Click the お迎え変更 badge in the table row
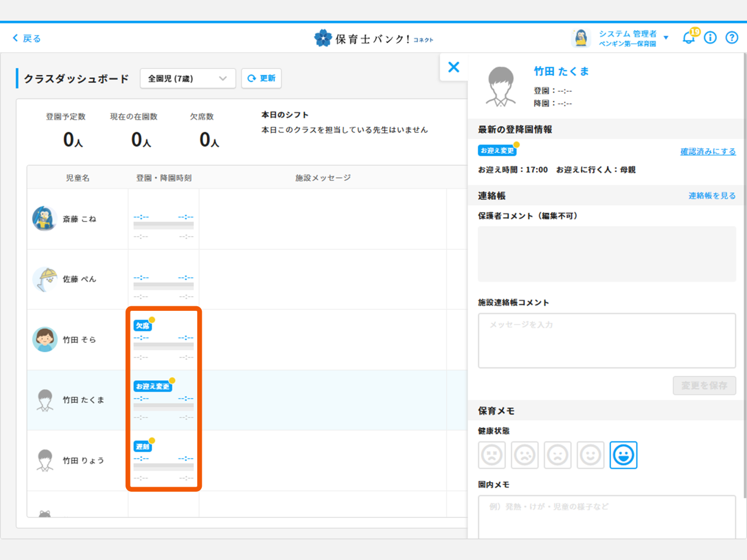 coord(152,386)
